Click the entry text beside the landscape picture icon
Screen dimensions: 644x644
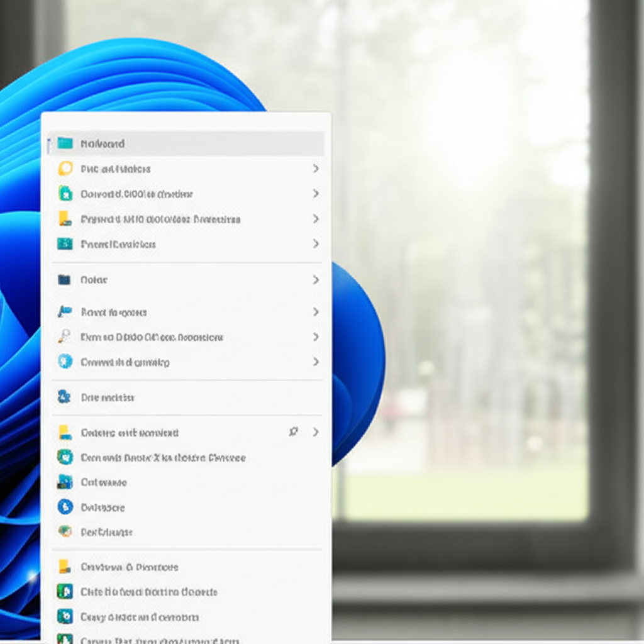coord(104,482)
